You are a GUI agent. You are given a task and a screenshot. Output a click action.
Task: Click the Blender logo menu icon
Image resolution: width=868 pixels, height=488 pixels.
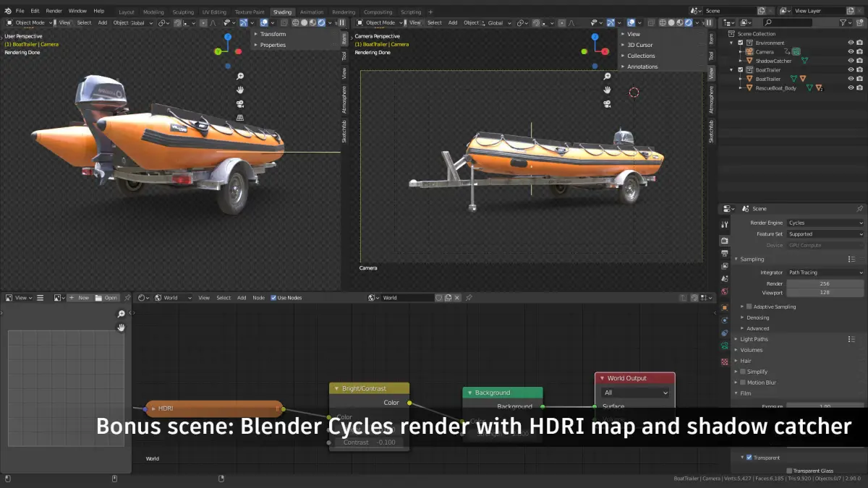[7, 11]
